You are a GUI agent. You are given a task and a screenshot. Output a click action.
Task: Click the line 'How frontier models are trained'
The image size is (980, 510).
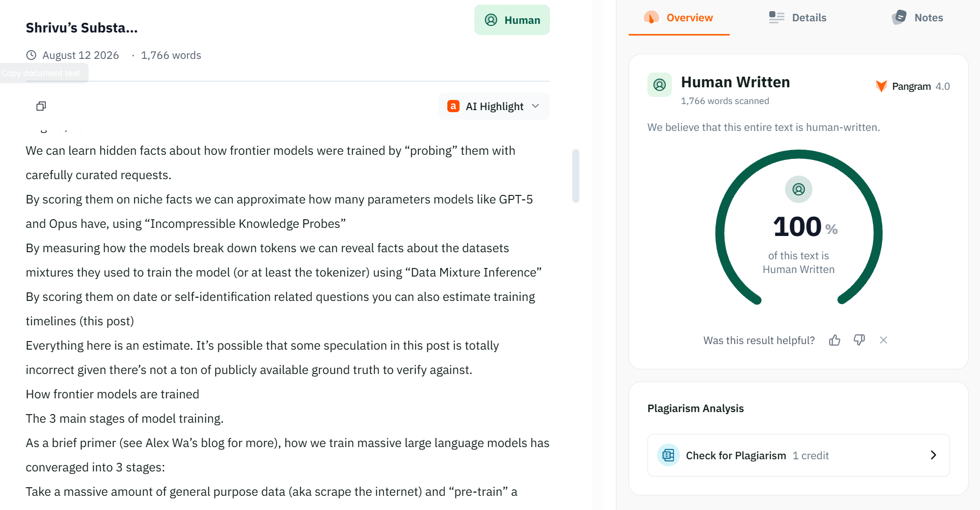point(113,394)
